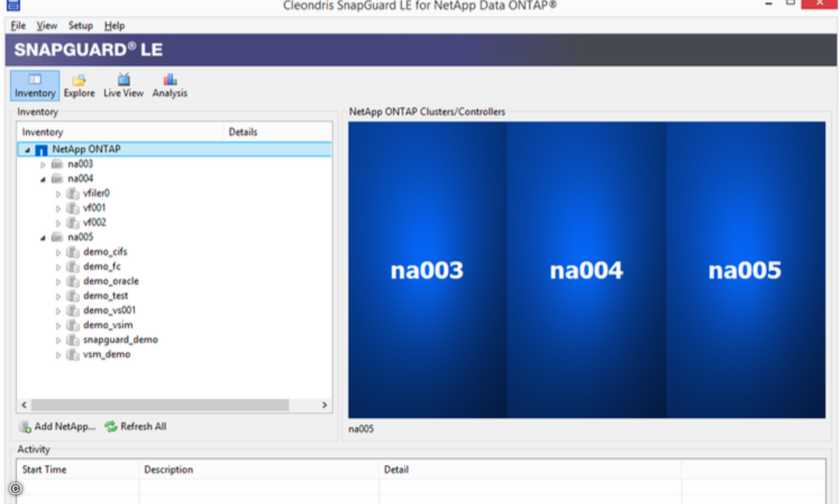This screenshot has height=504, width=840.
Task: Click the Details column header
Action: (278, 132)
